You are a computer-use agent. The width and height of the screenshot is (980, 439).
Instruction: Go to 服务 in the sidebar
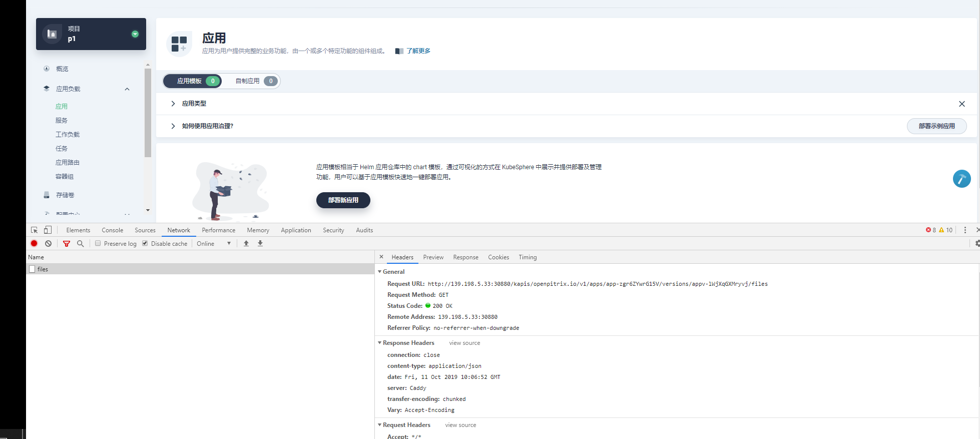pyautogui.click(x=62, y=120)
